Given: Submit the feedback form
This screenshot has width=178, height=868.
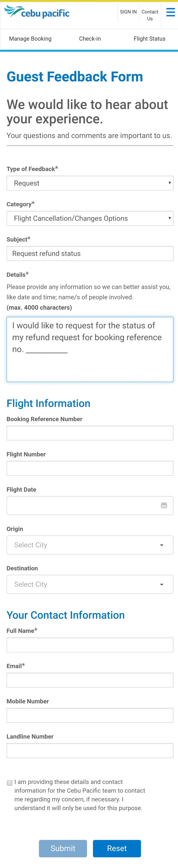Looking at the screenshot, I should tap(63, 849).
